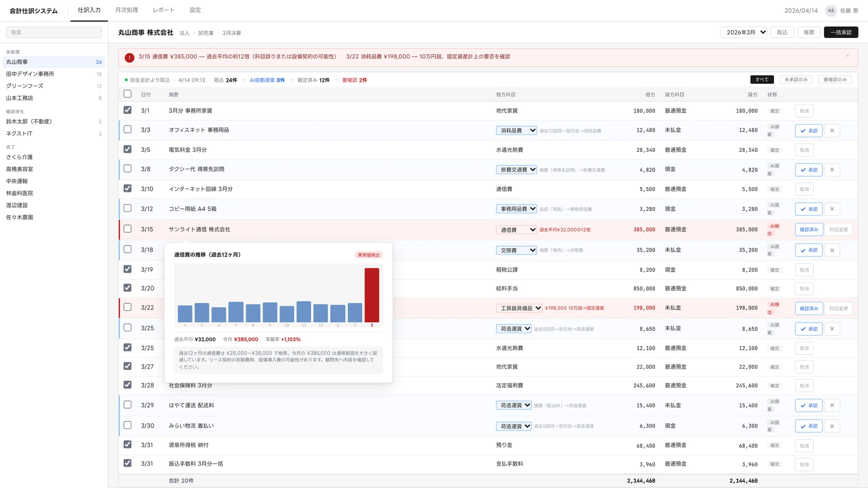868x488 pixels.
Task: Approve the 3/3 オフィスネット 事務用品 entry
Action: (808, 131)
